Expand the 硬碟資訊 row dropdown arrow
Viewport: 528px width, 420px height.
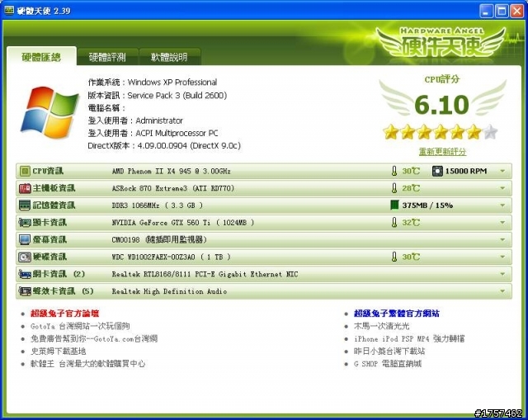point(502,257)
